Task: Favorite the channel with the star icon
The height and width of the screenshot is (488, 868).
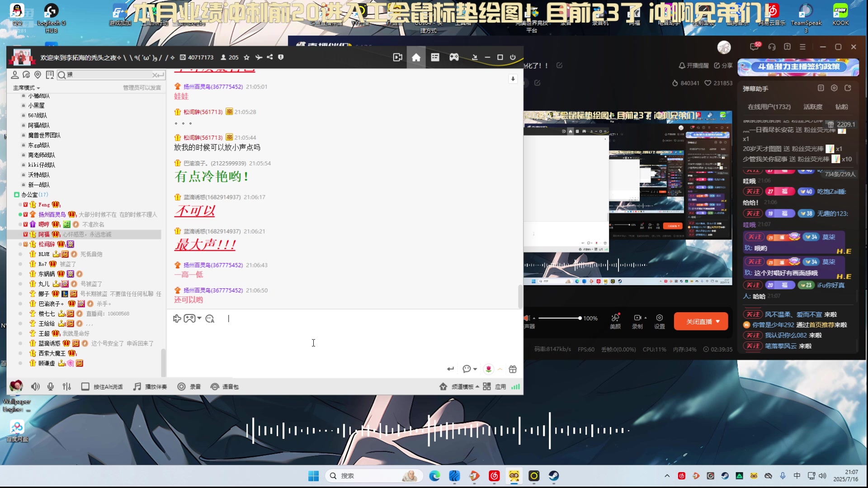Action: tap(246, 57)
